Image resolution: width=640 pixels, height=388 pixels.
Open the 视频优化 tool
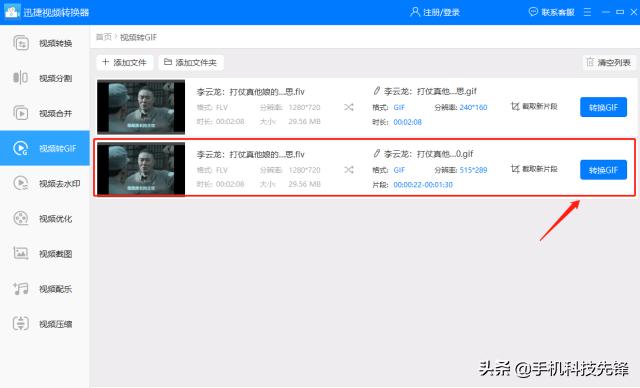pos(45,218)
